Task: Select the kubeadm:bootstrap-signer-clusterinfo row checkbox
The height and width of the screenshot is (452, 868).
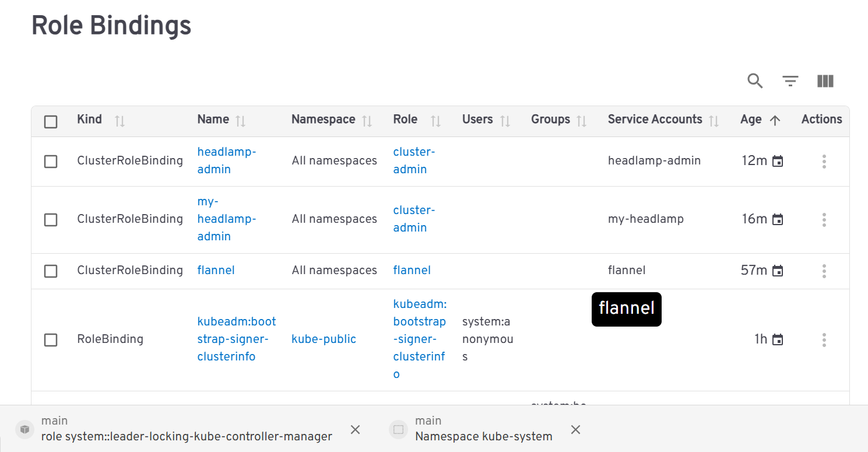Action: pos(51,340)
